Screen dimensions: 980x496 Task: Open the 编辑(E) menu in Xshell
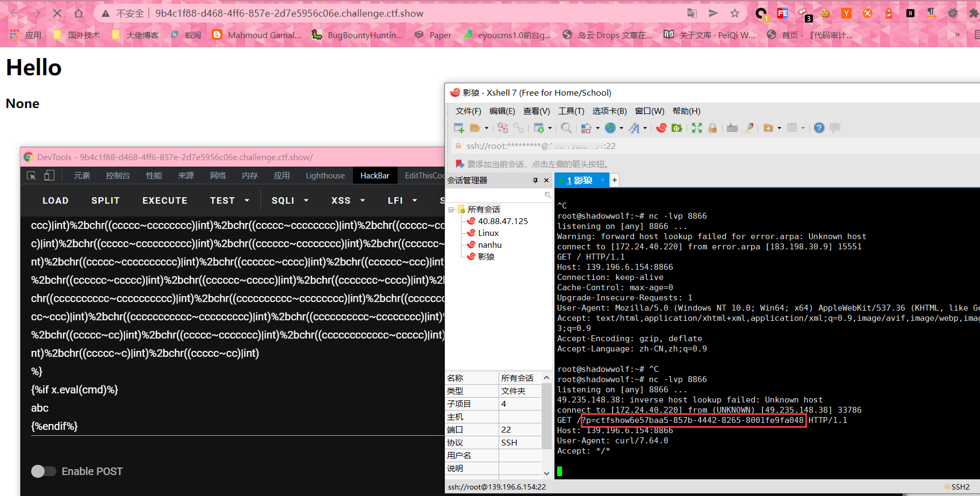click(x=502, y=111)
